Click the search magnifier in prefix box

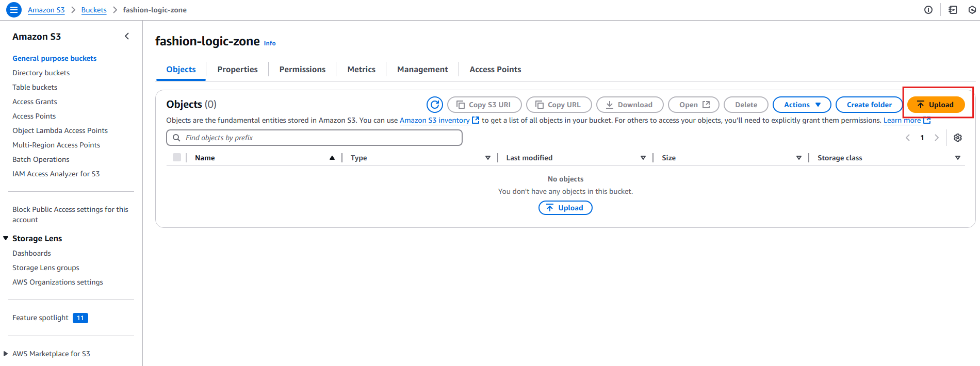(176, 138)
